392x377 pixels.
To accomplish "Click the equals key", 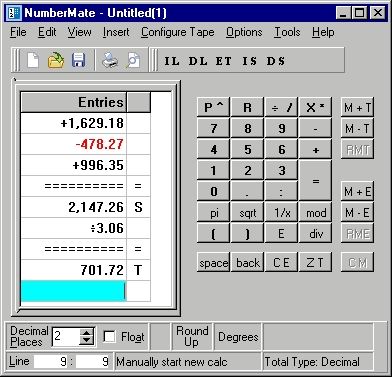I will click(315, 181).
